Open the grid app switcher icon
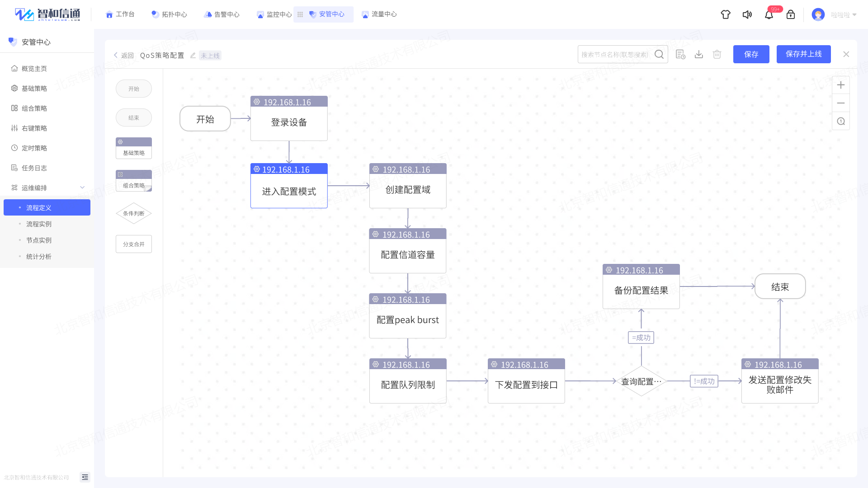868x488 pixels. point(300,14)
